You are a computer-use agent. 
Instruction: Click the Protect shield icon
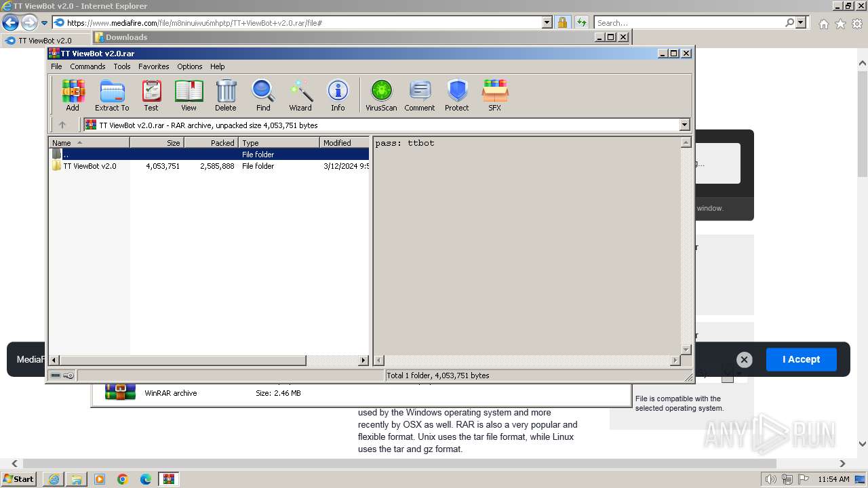coord(457,95)
